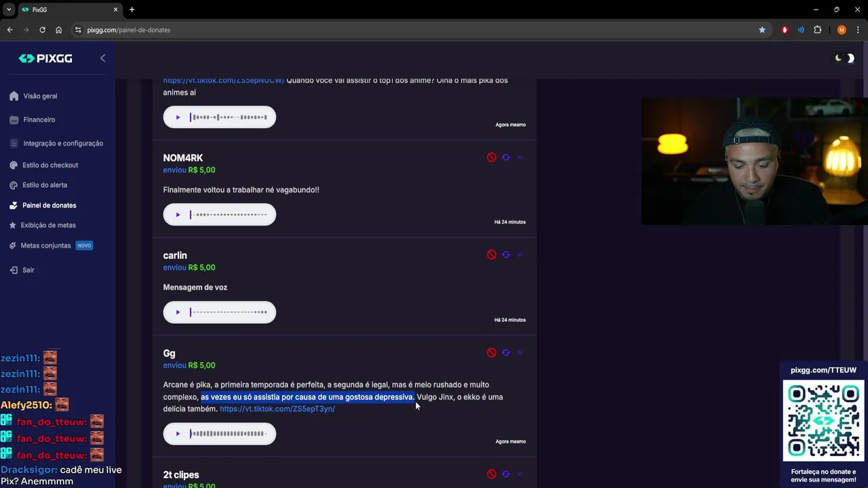Seek in Gg donation audio waveform
Image resolution: width=868 pixels, height=488 pixels.
(229, 434)
